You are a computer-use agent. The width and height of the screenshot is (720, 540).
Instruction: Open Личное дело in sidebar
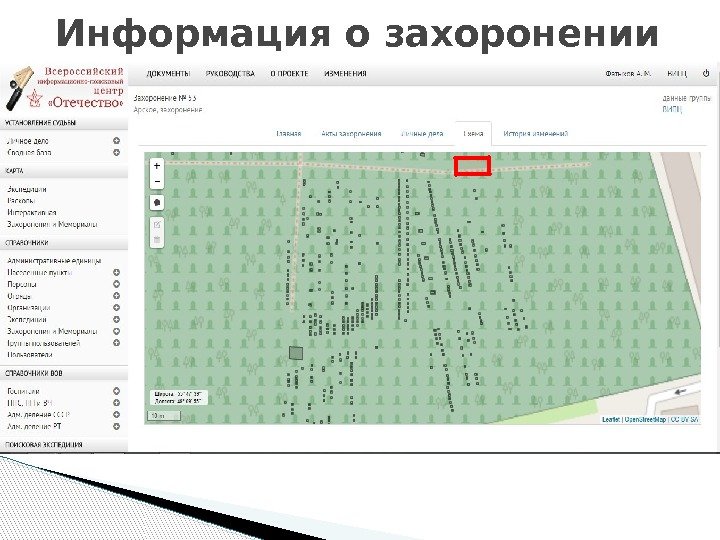28,141
